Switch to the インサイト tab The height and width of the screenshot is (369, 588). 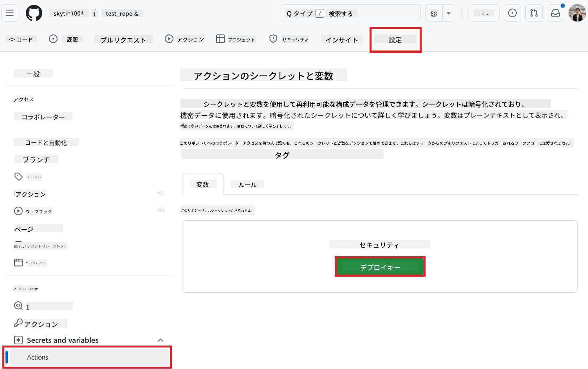coord(342,40)
